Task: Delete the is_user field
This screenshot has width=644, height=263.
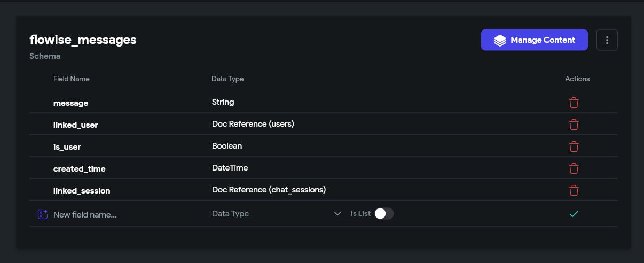Action: pyautogui.click(x=574, y=146)
